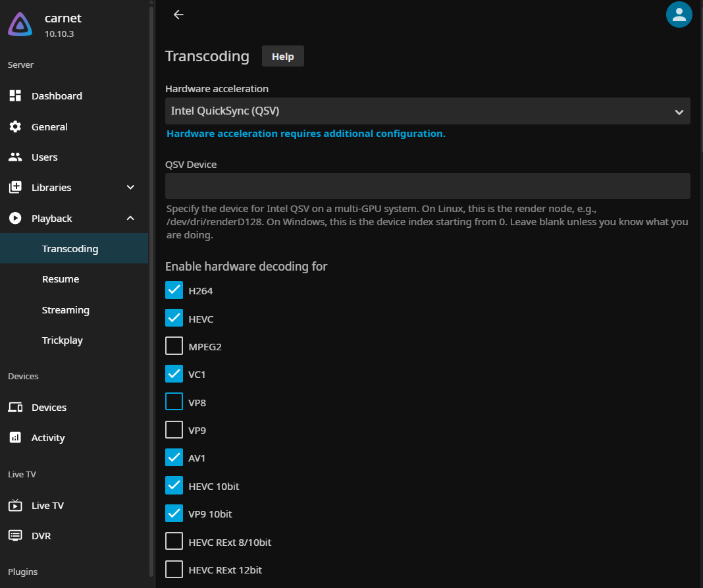Image resolution: width=703 pixels, height=588 pixels.
Task: Uncheck the VC1 checkbox
Action: tap(174, 373)
